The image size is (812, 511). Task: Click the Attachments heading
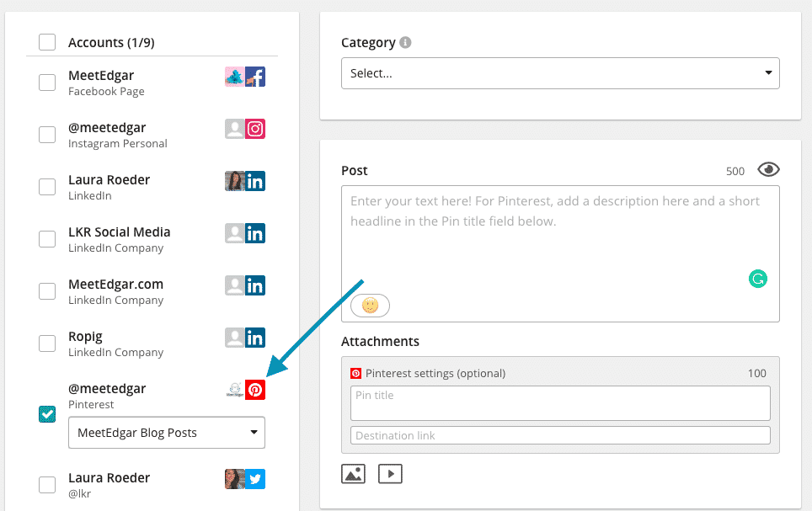coord(380,341)
